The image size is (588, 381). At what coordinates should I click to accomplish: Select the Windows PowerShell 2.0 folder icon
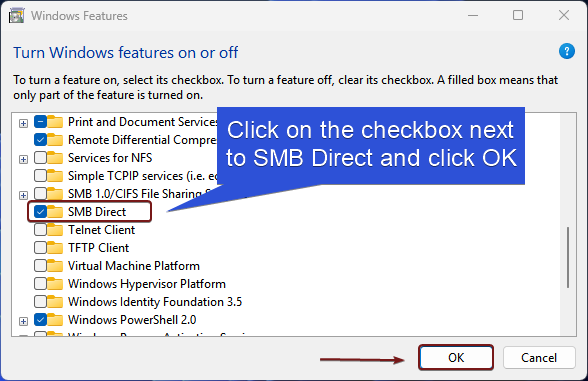tap(55, 320)
